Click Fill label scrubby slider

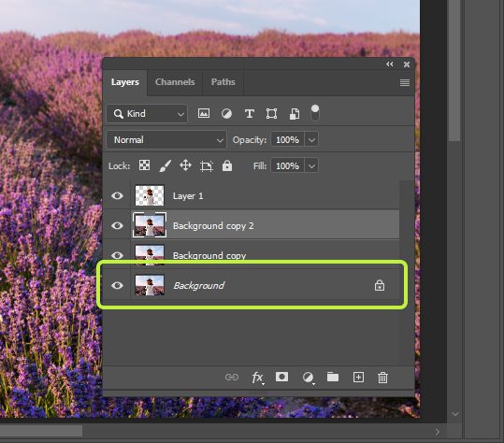pyautogui.click(x=260, y=165)
